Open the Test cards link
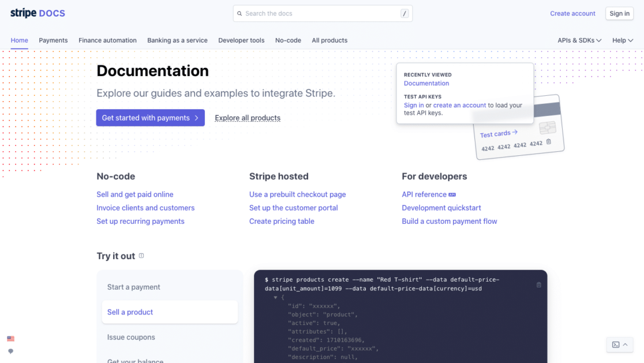Screen dimensions: 644x363 [x=499, y=133]
